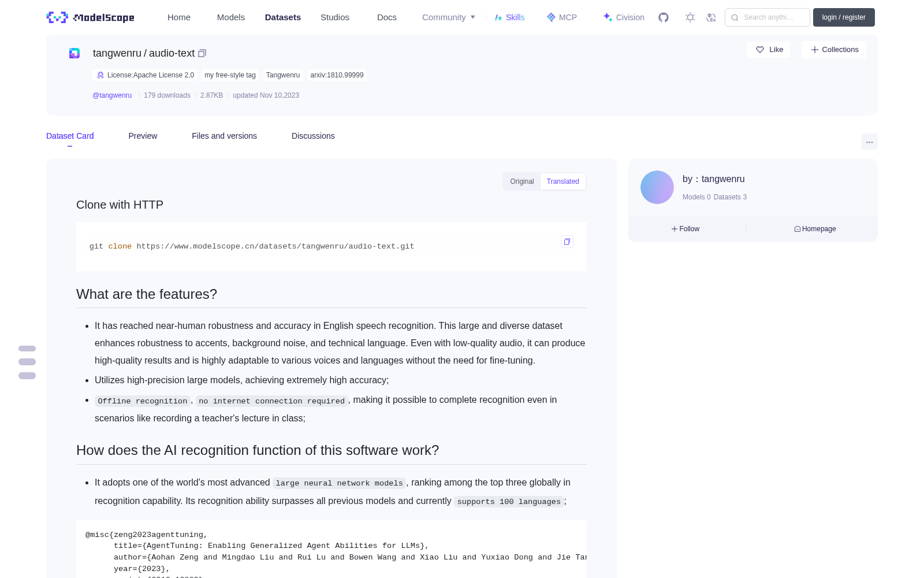Go to Home in navigation
The image size is (924, 578).
click(179, 17)
